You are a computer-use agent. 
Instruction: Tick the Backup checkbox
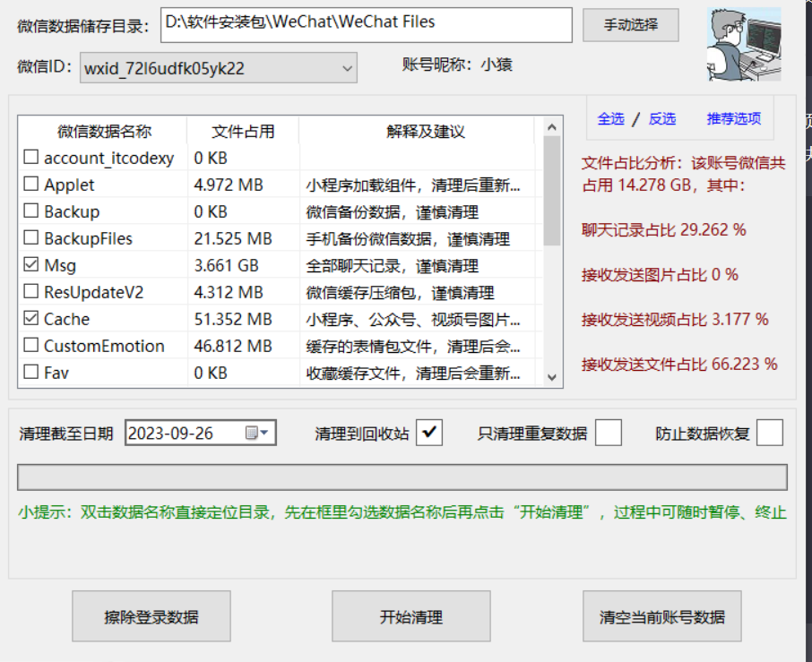coord(31,211)
